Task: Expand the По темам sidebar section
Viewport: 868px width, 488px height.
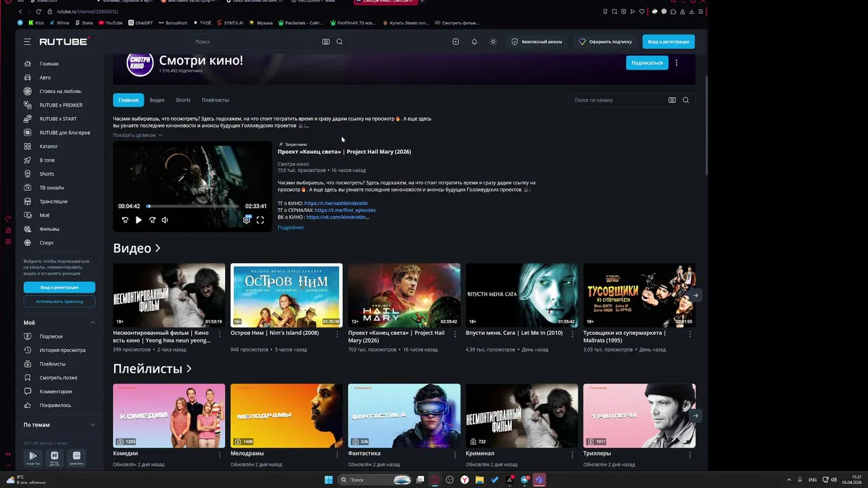Action: [92, 425]
